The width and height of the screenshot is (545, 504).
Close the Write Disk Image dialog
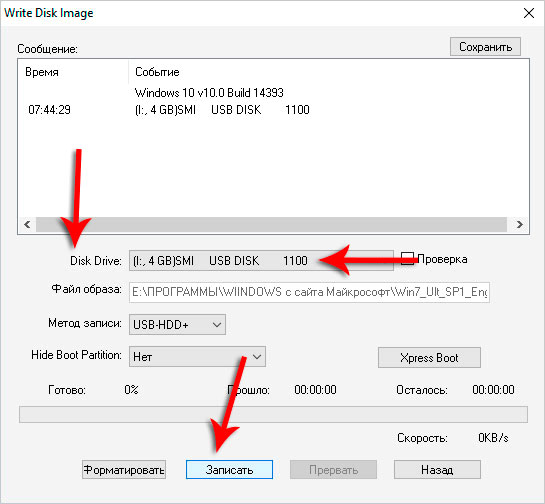tap(529, 13)
